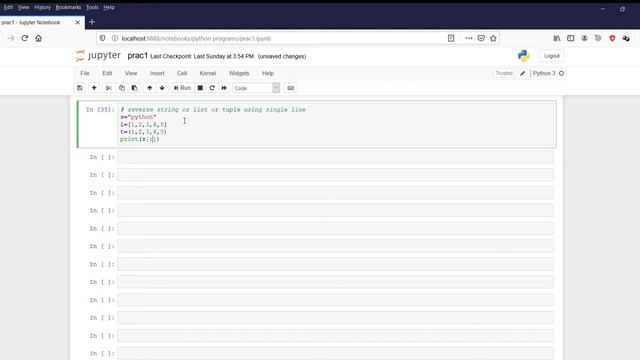Screen dimensions: 640x360
Task: Open Firefox History menu
Action: pos(42,7)
